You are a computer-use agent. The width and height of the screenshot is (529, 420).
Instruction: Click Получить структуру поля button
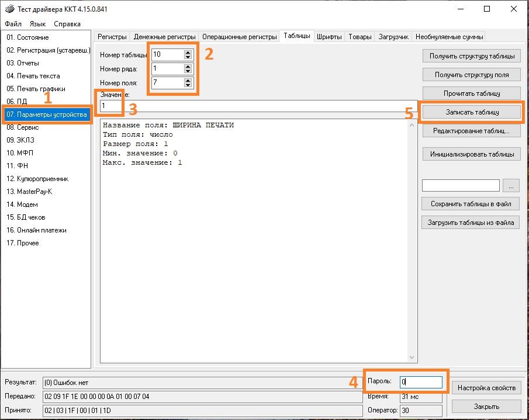point(471,75)
